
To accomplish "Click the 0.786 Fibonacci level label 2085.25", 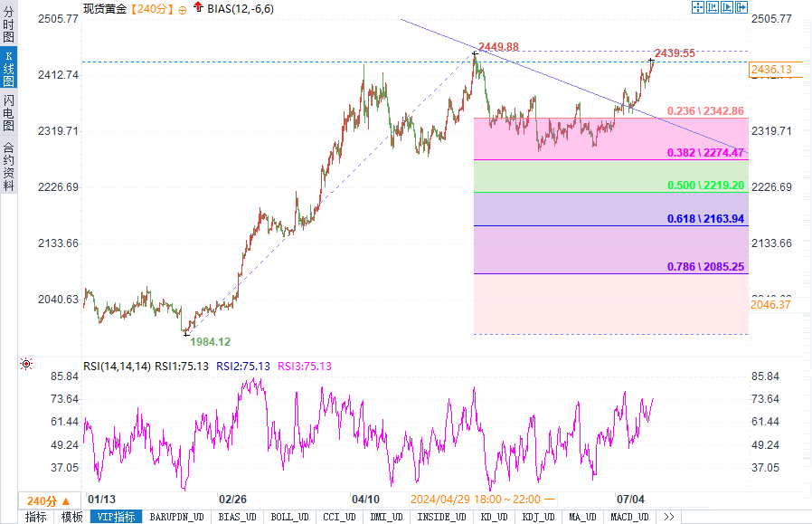I will pos(705,266).
